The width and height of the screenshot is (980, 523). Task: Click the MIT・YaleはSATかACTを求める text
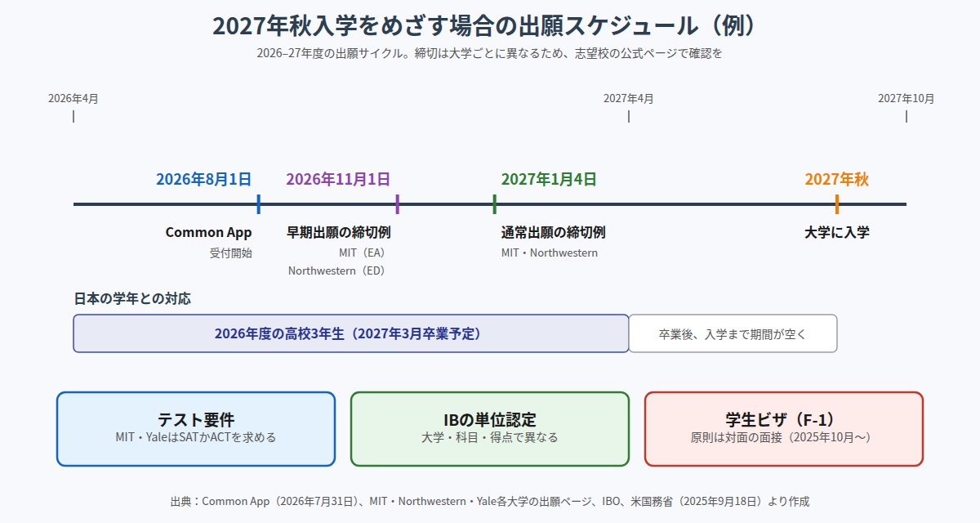click(196, 437)
